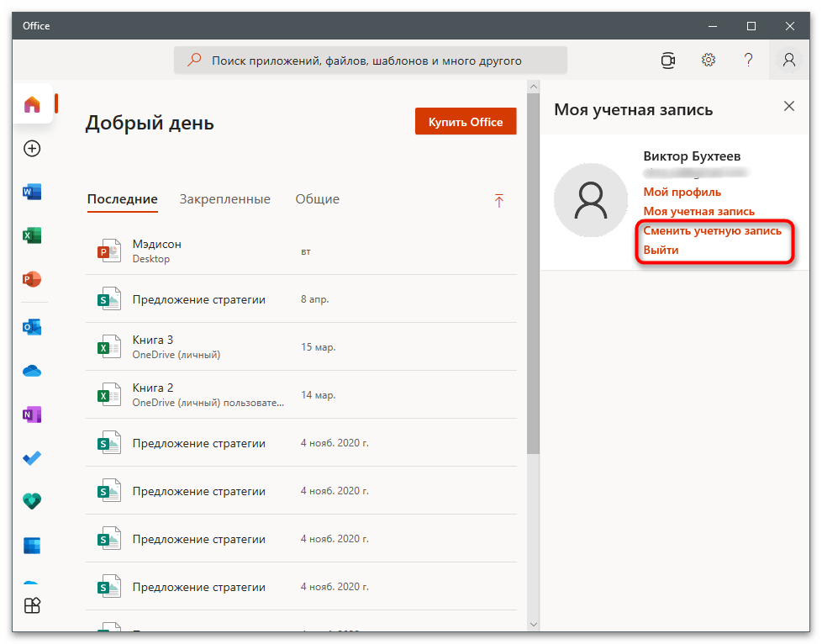
Task: Click the scrollbar up arrow
Action: [534, 87]
